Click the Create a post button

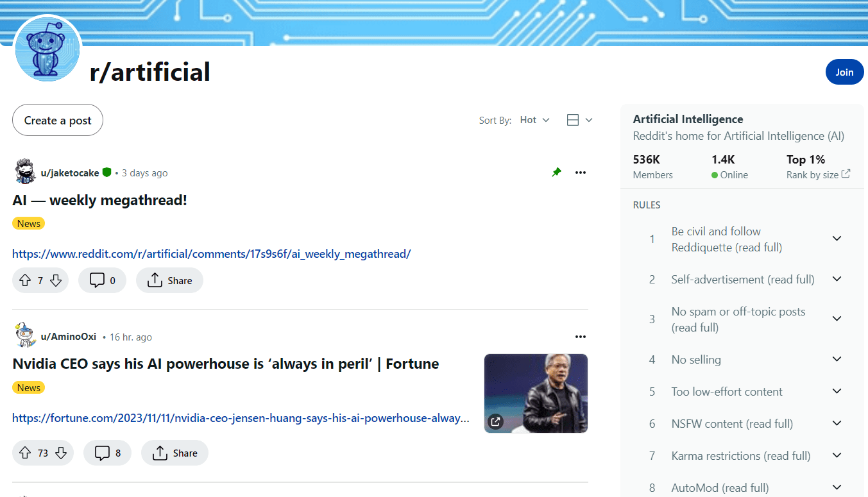[58, 120]
